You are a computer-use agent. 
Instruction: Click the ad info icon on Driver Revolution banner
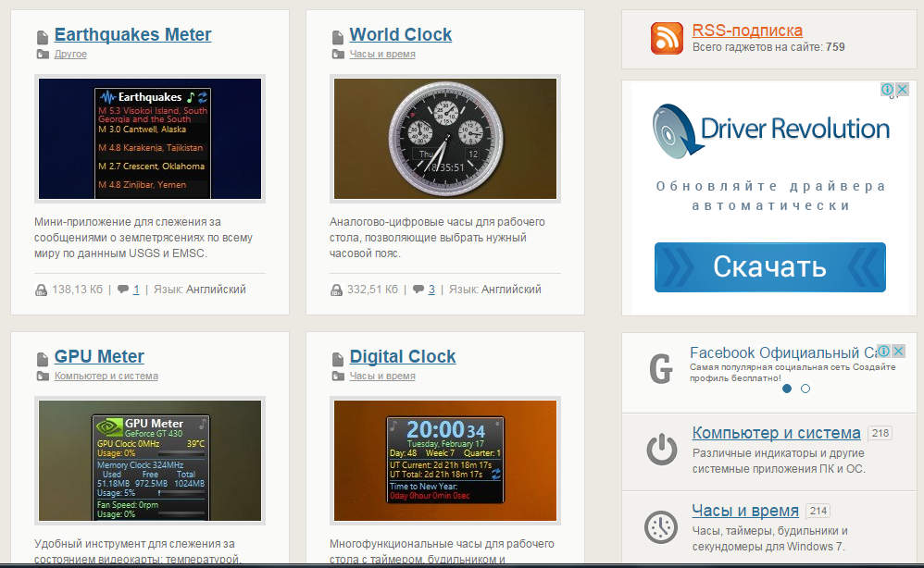click(887, 90)
